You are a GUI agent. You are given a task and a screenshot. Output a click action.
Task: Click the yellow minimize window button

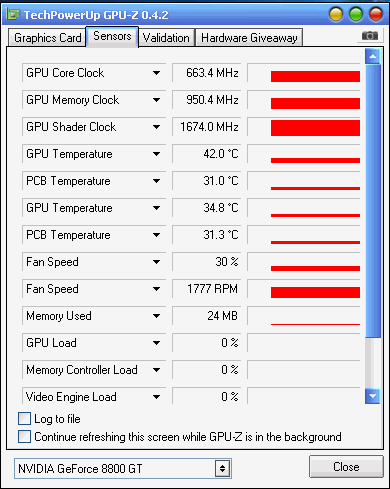[x=336, y=14]
